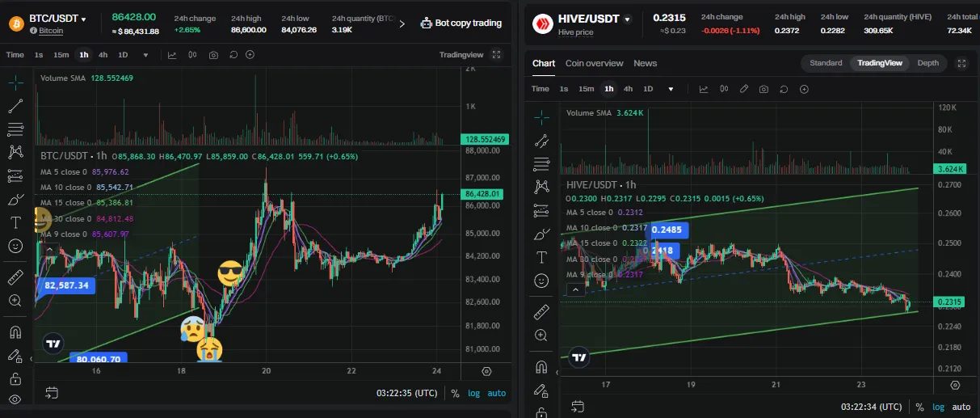
Task: Collapse HIVE chart indicator legend
Action: [x=574, y=289]
